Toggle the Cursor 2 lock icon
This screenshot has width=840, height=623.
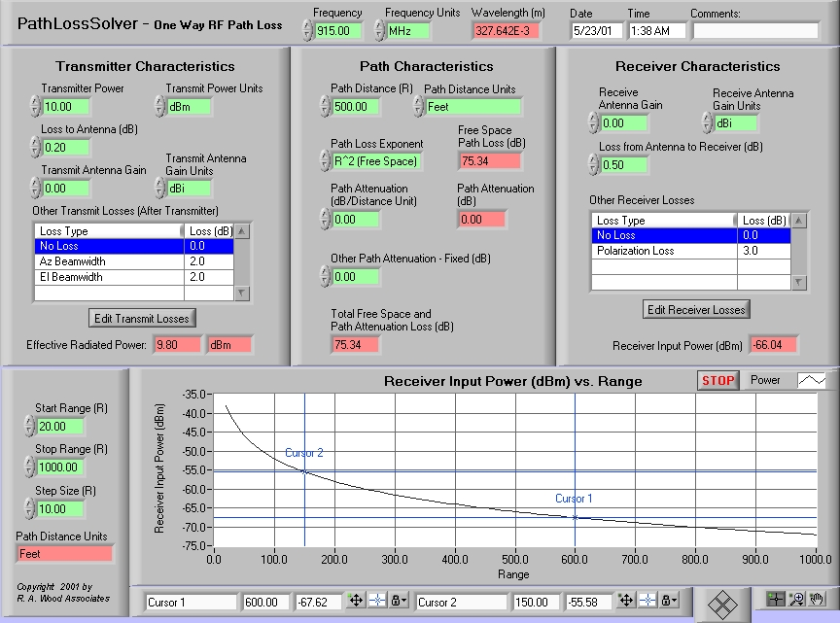667,602
